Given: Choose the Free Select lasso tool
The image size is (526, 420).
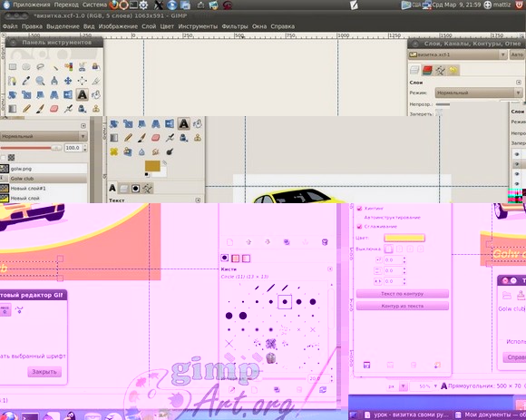Looking at the screenshot, I should 40,67.
